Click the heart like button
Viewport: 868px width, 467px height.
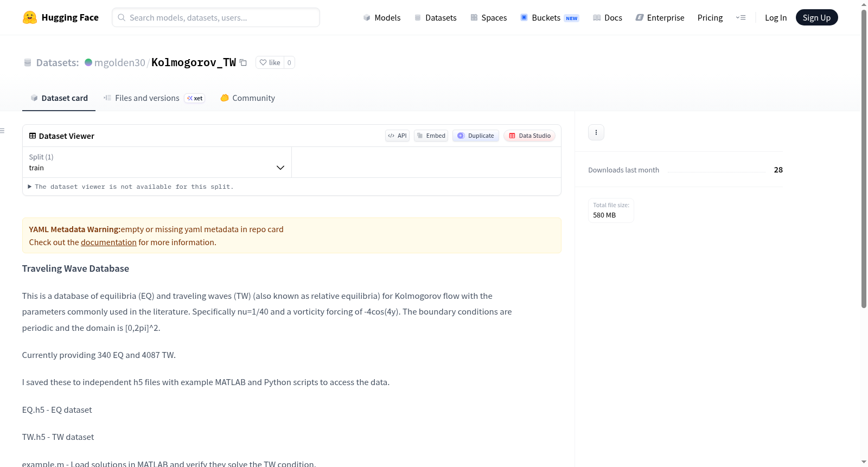(270, 63)
